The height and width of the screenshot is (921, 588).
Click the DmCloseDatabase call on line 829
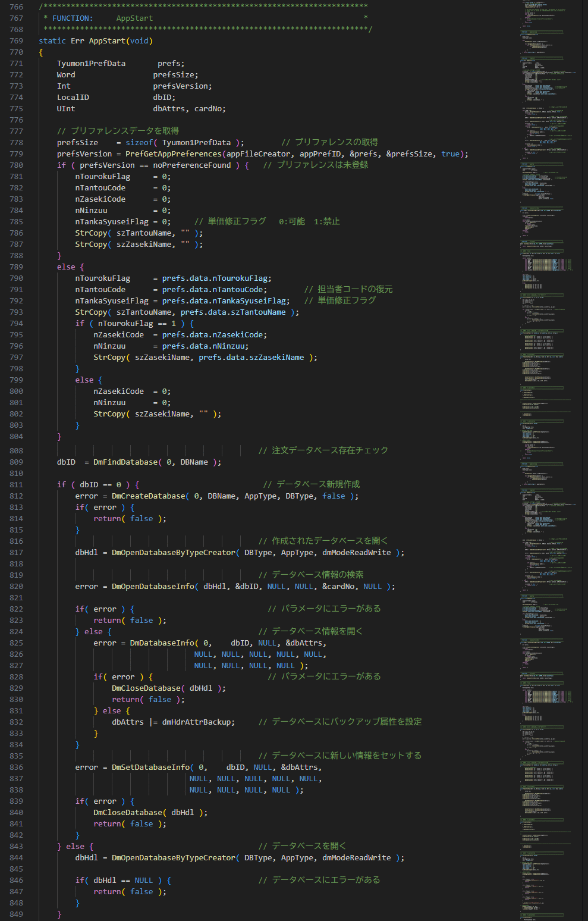(x=146, y=688)
